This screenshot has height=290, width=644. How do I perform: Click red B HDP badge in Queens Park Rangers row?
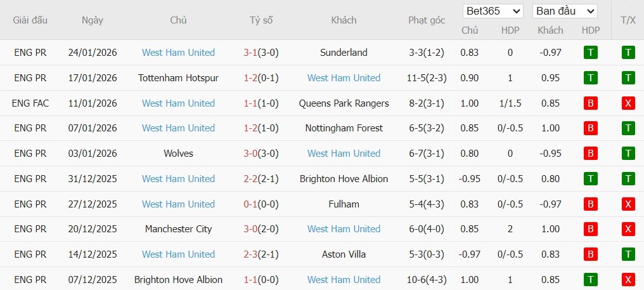[x=591, y=103]
